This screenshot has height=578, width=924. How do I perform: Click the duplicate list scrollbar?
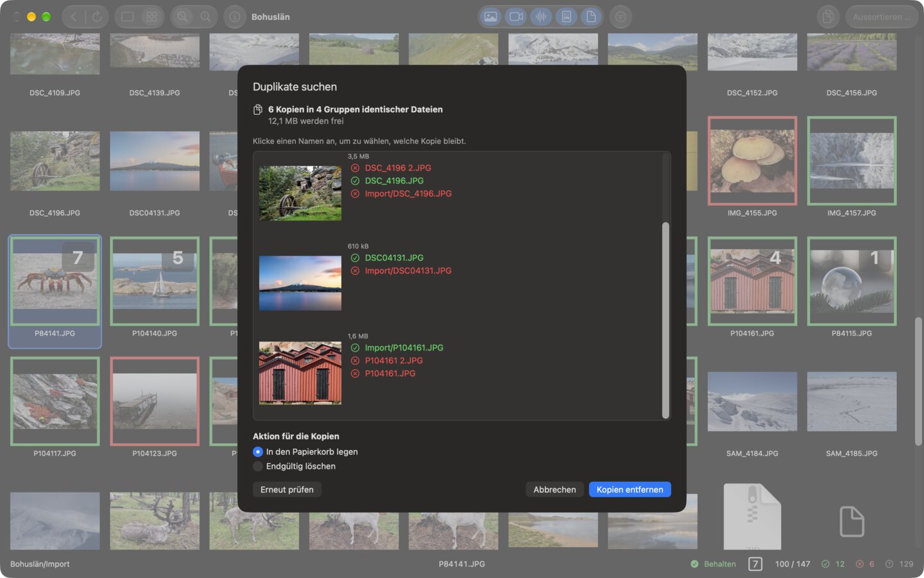(x=665, y=320)
